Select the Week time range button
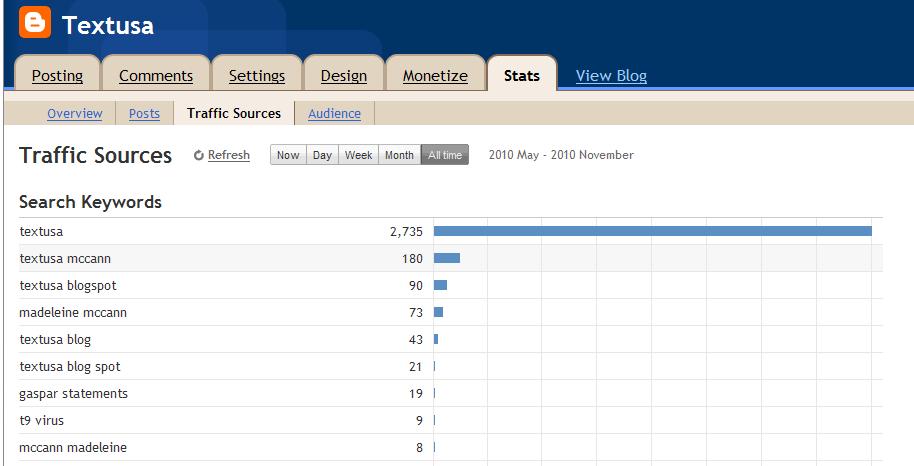 pyautogui.click(x=358, y=155)
